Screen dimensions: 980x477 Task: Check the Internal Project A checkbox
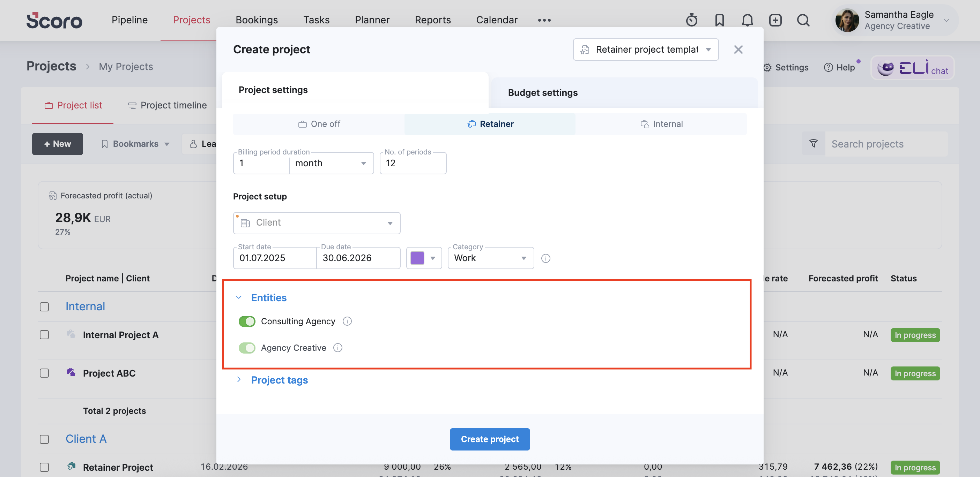pyautogui.click(x=44, y=334)
